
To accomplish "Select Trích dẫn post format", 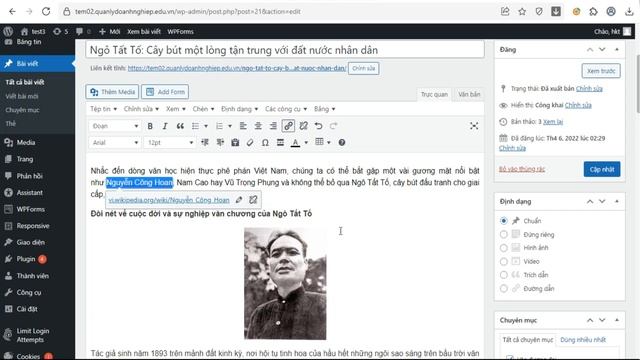I will coord(504,275).
